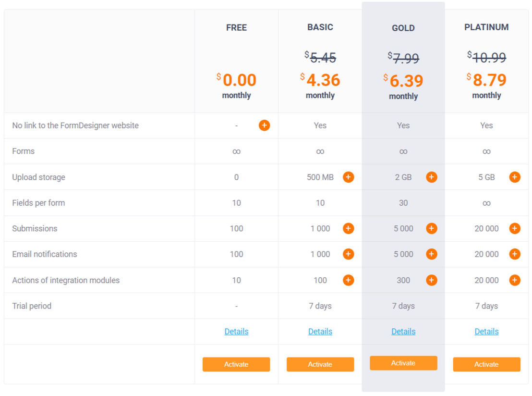Viewport: 532px width, 396px height.
Task: Click plus icon in Free plan's no-link row
Action: [264, 125]
